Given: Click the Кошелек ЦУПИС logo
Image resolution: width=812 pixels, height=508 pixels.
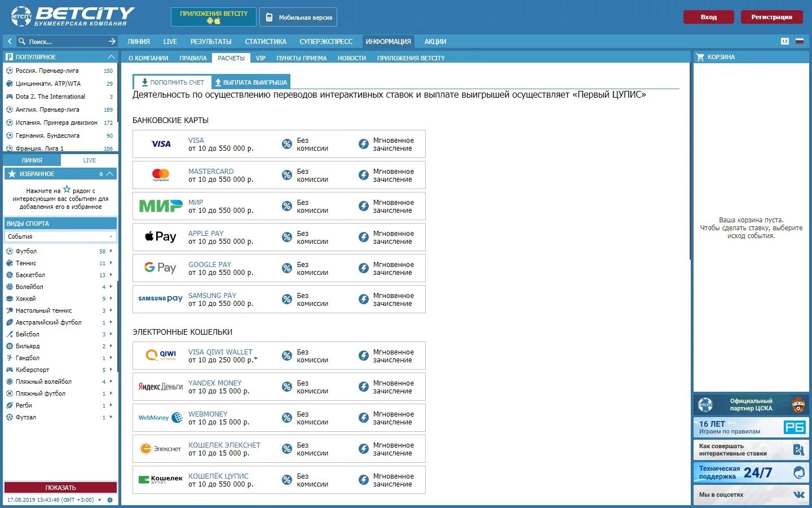Looking at the screenshot, I should (161, 480).
